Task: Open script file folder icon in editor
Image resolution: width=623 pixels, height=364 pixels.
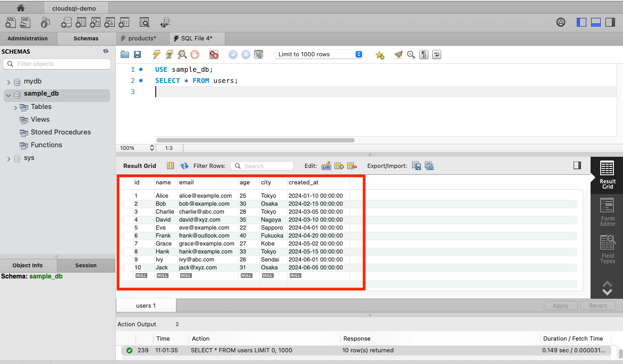Action: coord(125,54)
